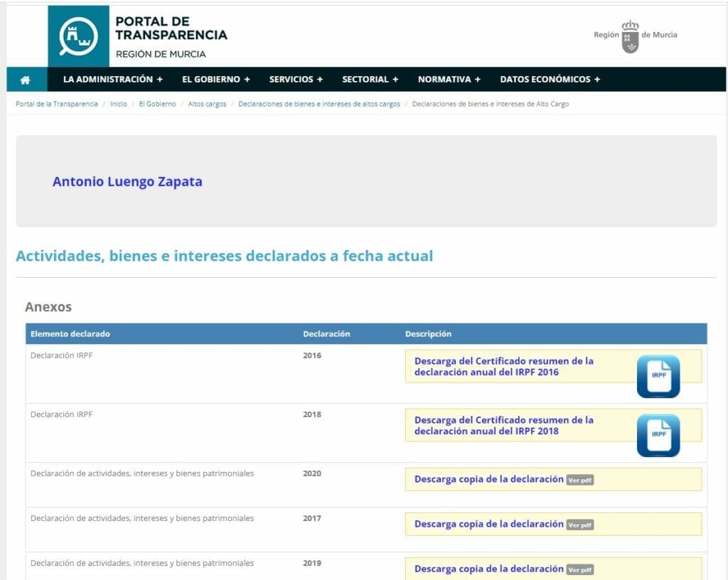Click the IRPF 2018 document icon
Image resolution: width=728 pixels, height=580 pixels.
point(658,435)
